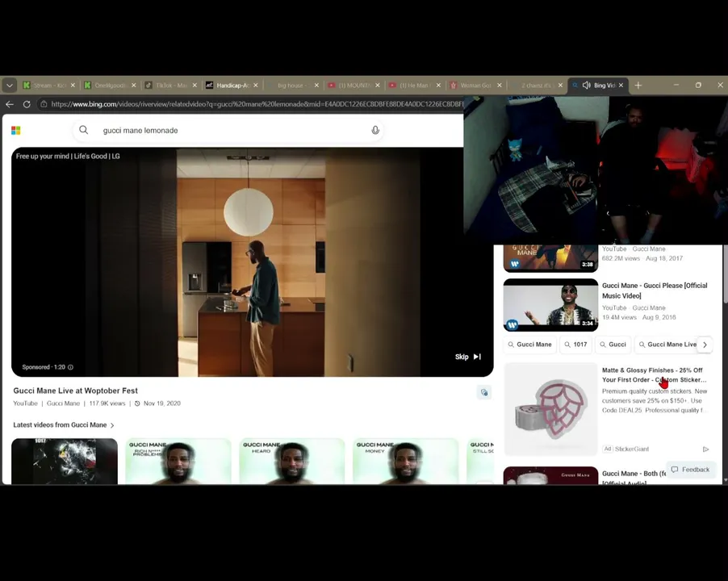Viewport: 728px width, 581px height.
Task: Open the Rich N**** Problems thumbnail
Action: point(178,462)
